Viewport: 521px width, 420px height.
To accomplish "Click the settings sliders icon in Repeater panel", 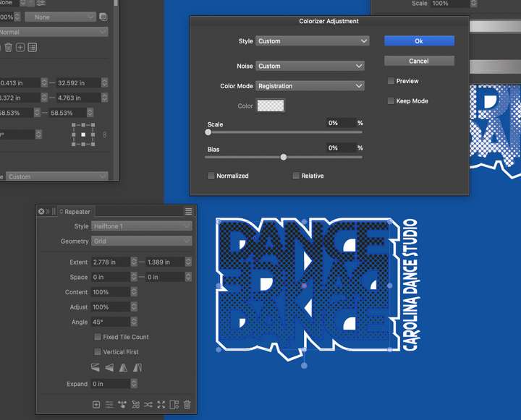I will click(109, 405).
